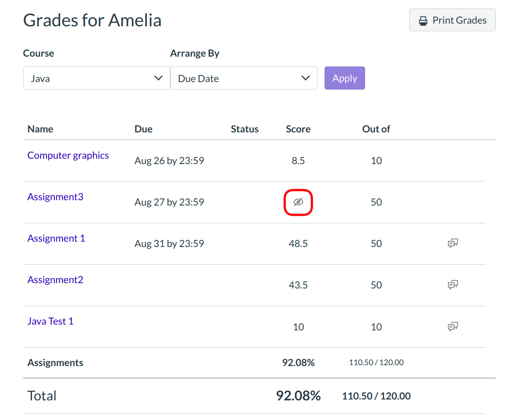Click the Total score 110.50 / 120.00
This screenshot has height=420, width=510.
click(x=376, y=396)
